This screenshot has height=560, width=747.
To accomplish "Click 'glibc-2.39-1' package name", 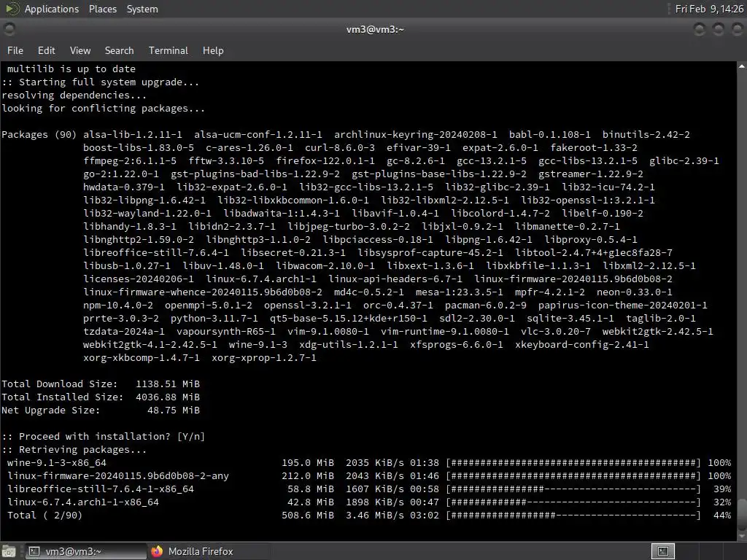I will 684,161.
